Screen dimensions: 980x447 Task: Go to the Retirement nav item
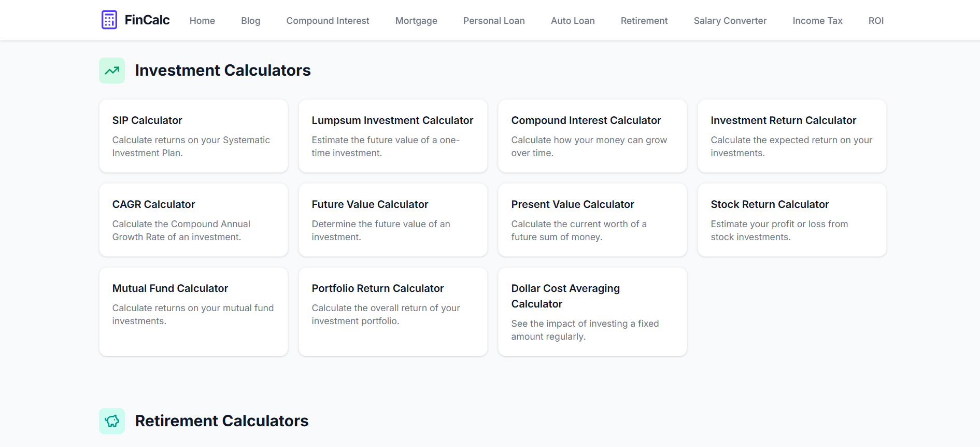[x=644, y=21]
